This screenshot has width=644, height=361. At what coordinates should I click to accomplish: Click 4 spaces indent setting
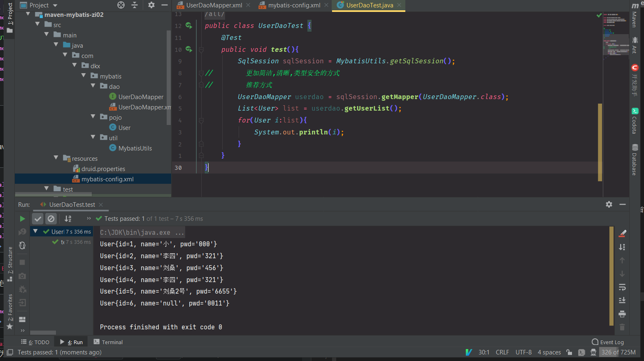click(x=549, y=352)
